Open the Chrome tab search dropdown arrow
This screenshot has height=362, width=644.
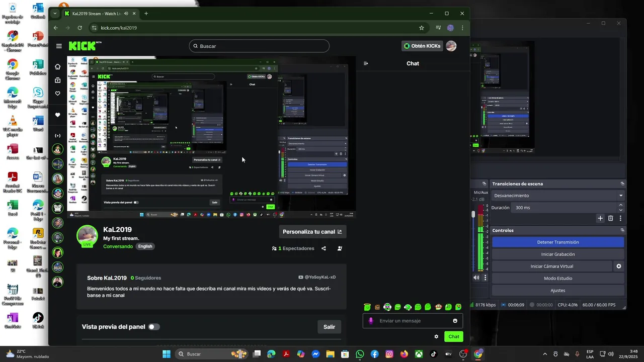[x=55, y=14]
